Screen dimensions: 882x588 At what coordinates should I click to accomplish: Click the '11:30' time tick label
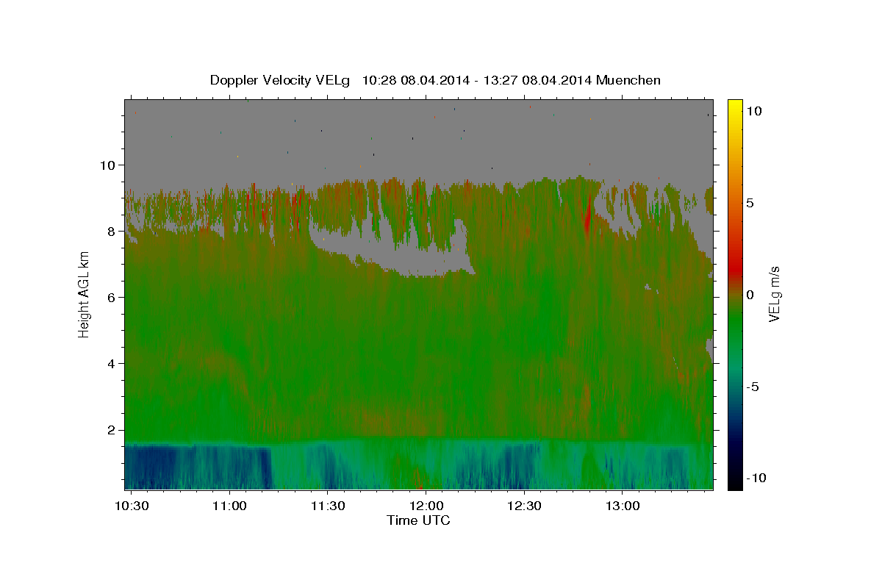click(328, 506)
